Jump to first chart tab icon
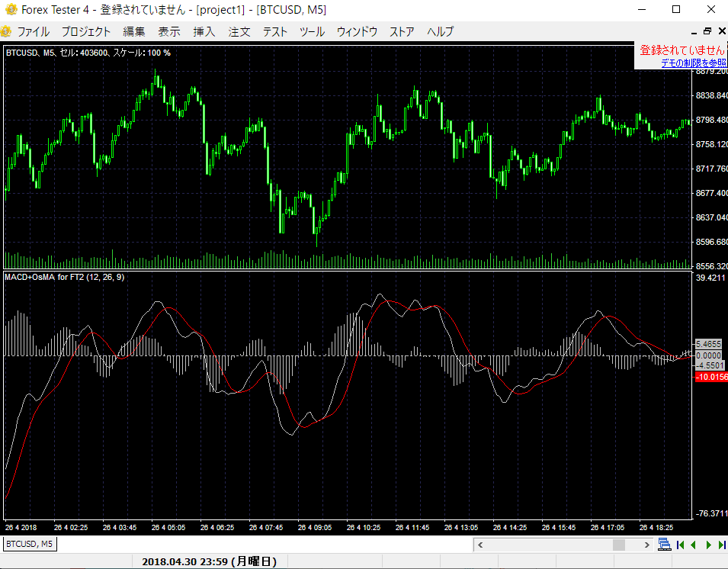The image size is (728, 569). tap(680, 545)
